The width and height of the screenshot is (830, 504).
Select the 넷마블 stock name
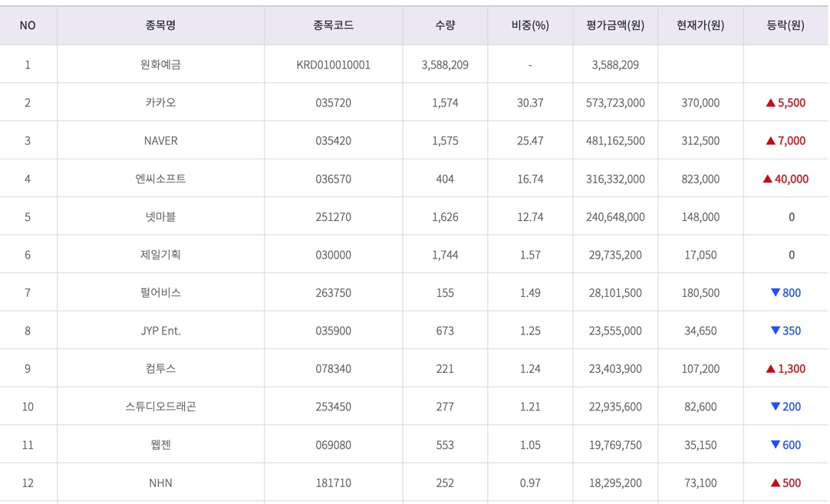160,217
